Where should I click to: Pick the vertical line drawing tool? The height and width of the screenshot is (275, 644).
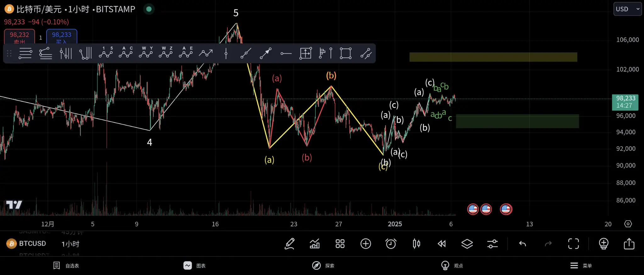pyautogui.click(x=226, y=53)
